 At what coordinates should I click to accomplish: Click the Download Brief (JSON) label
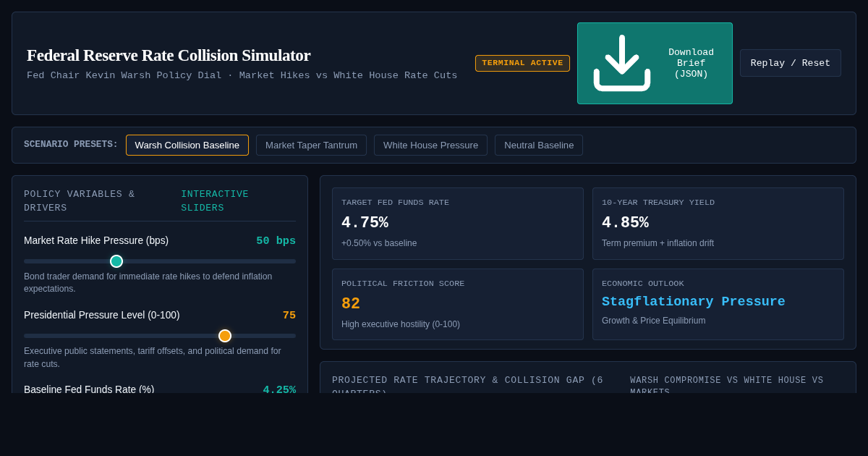pos(691,63)
